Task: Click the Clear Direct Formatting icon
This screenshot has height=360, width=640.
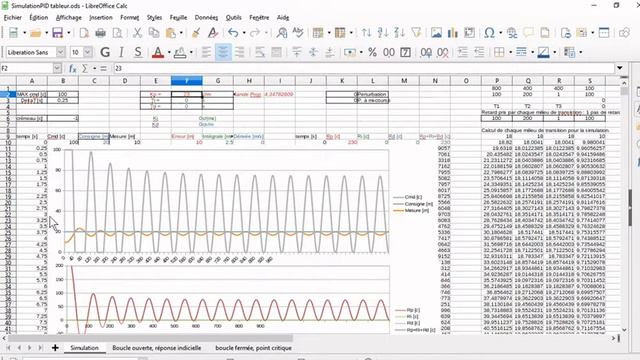Action: click(x=213, y=33)
